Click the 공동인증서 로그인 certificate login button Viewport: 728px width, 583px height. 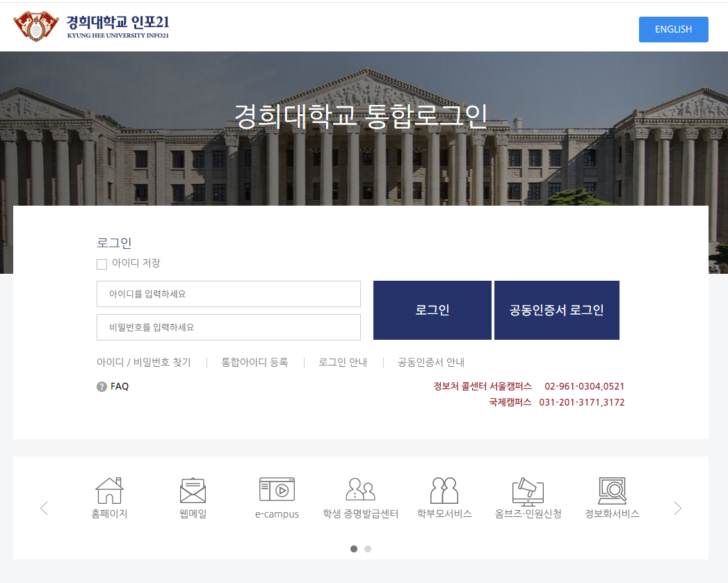[556, 310]
